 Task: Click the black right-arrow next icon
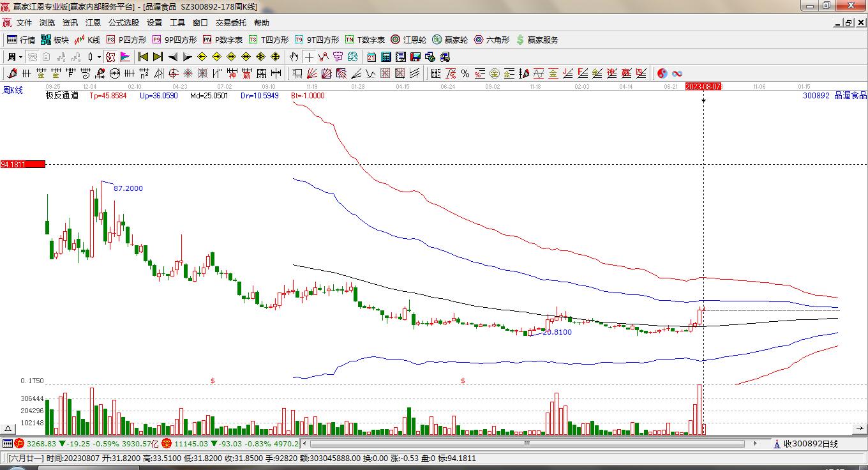point(187,57)
